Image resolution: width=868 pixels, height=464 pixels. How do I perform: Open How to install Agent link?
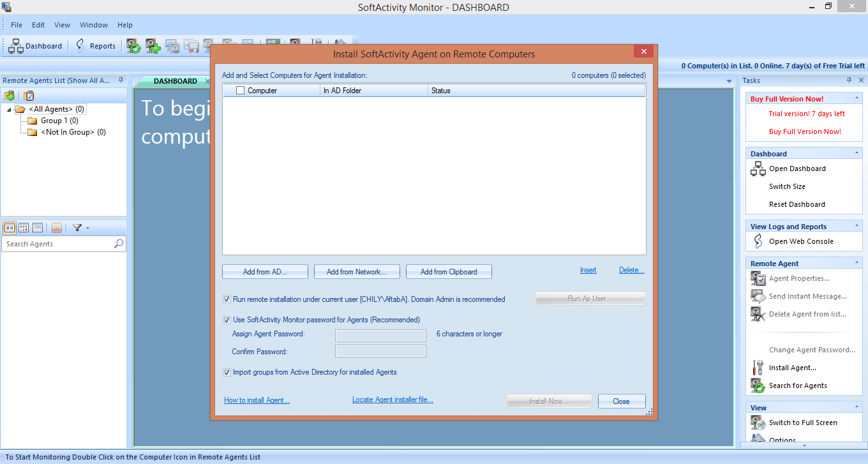[x=257, y=400]
